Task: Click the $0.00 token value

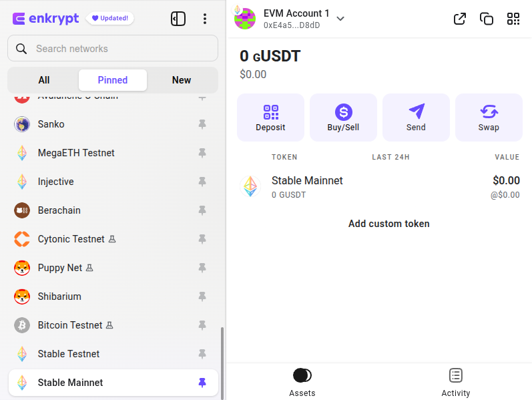Action: click(x=506, y=181)
